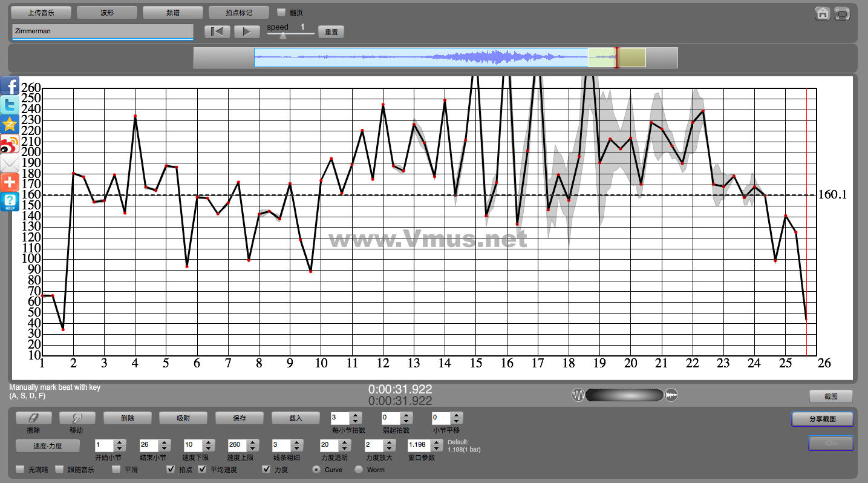Click the Home icon at top right
The width and height of the screenshot is (868, 483).
point(823,14)
